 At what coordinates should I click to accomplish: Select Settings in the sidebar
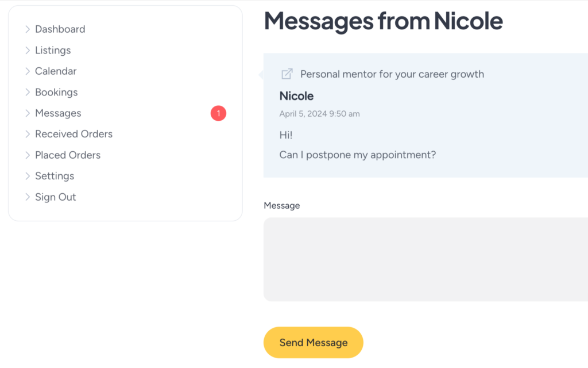point(55,176)
